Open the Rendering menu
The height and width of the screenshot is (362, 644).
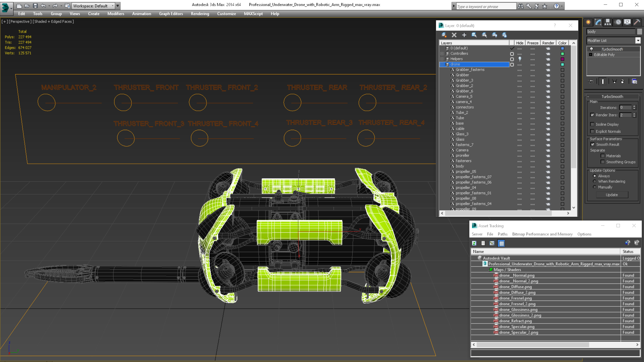coord(200,14)
